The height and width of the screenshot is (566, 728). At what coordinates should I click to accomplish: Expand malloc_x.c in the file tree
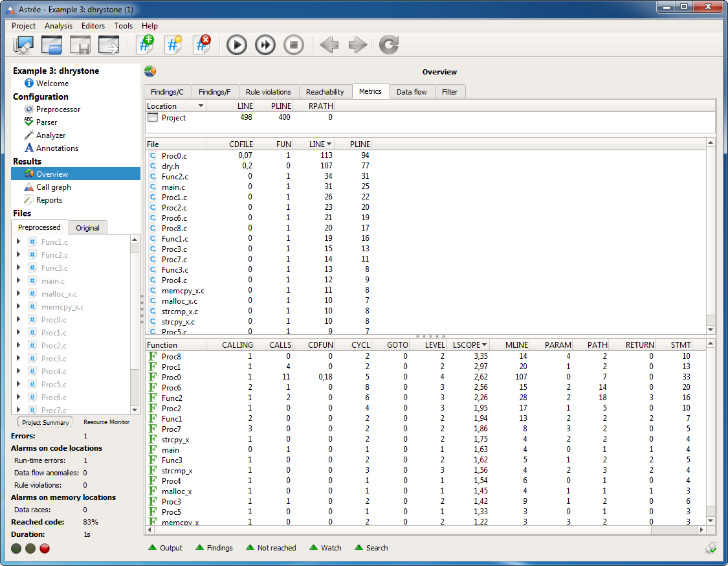click(18, 293)
